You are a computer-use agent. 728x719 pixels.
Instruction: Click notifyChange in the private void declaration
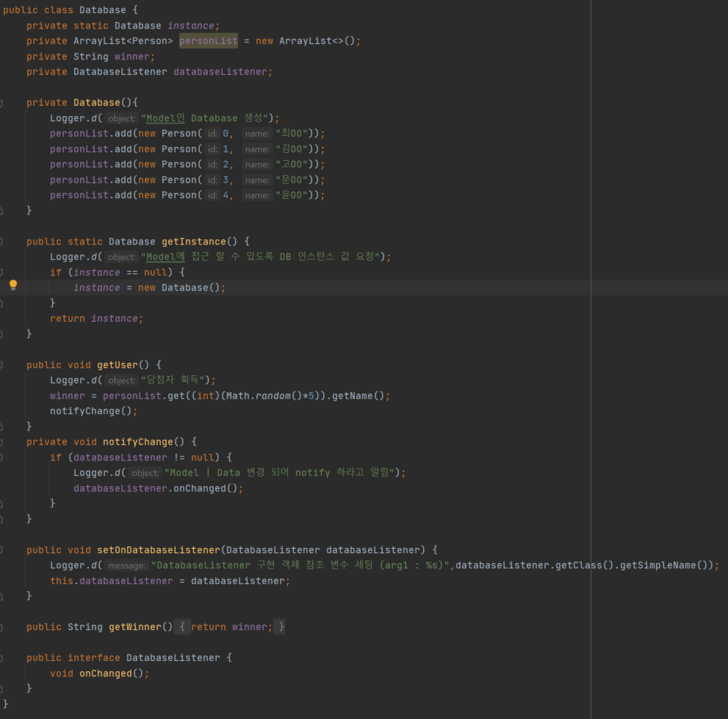tap(138, 442)
